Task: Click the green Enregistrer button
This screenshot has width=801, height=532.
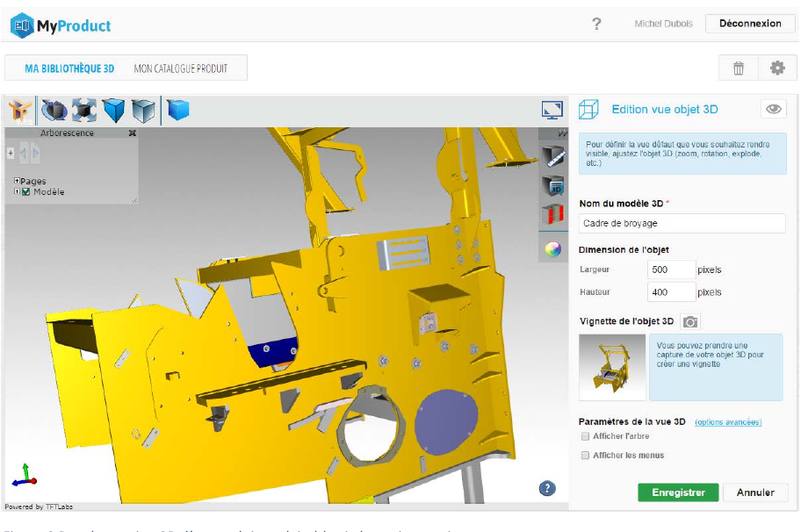Action: 677,492
